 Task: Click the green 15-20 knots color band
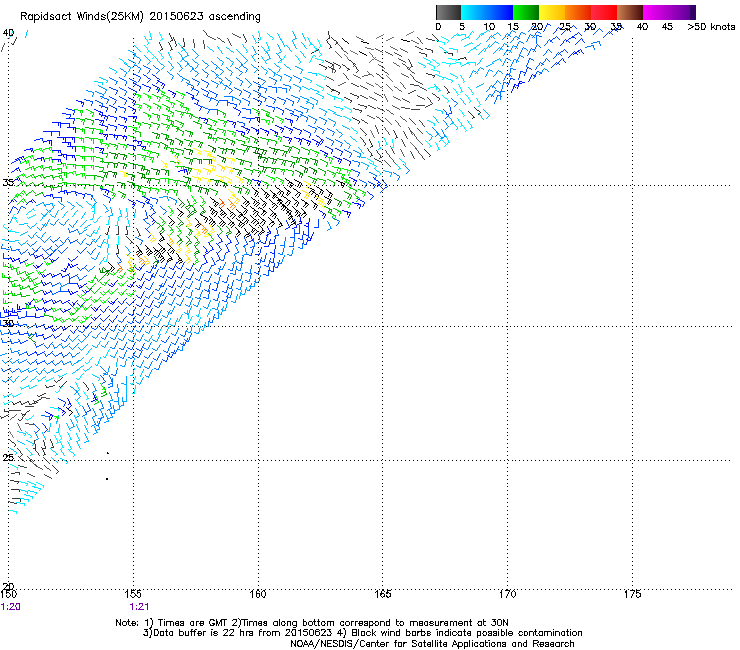[x=526, y=12]
